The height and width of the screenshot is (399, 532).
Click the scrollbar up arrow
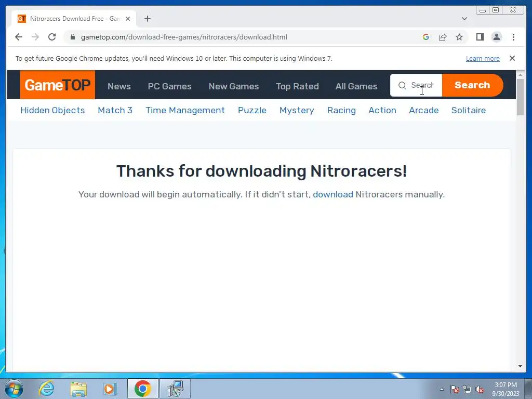[520, 75]
